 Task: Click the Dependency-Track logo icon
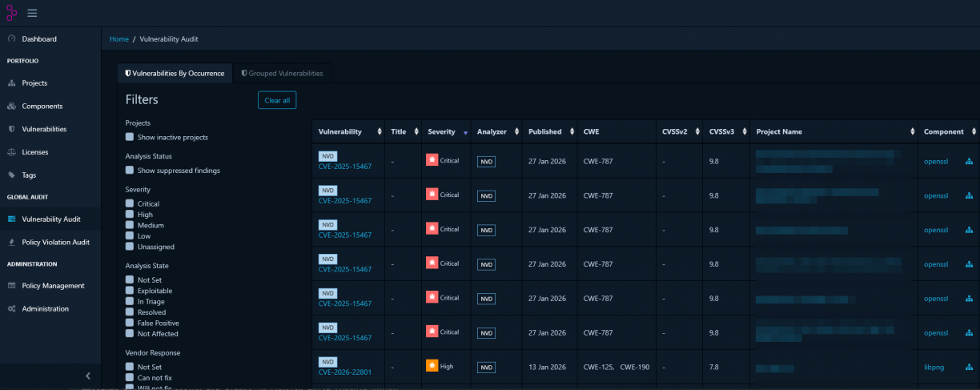pos(11,13)
